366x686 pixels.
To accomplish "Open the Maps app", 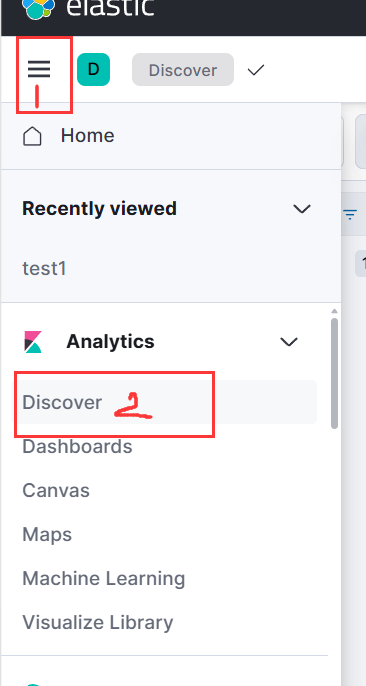I will coord(47,535).
